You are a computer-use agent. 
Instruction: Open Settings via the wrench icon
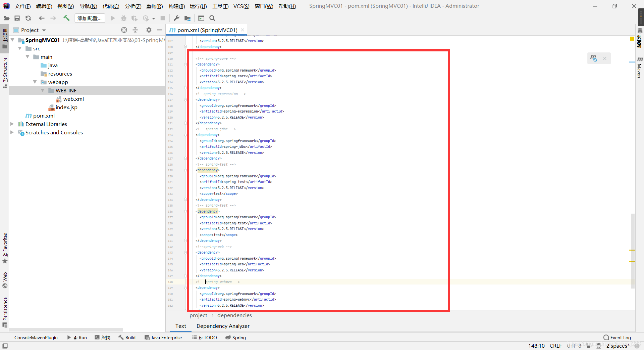point(176,18)
